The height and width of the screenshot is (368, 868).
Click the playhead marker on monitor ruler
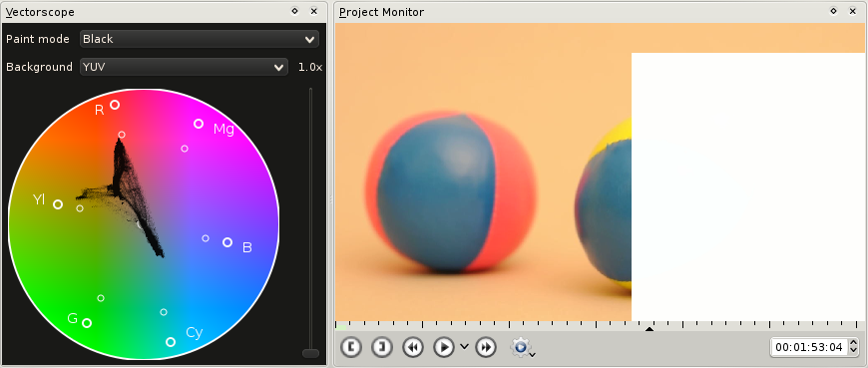pyautogui.click(x=650, y=329)
